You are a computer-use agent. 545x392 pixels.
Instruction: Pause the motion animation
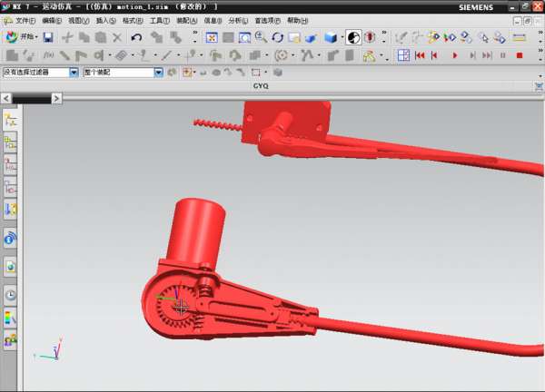click(503, 55)
